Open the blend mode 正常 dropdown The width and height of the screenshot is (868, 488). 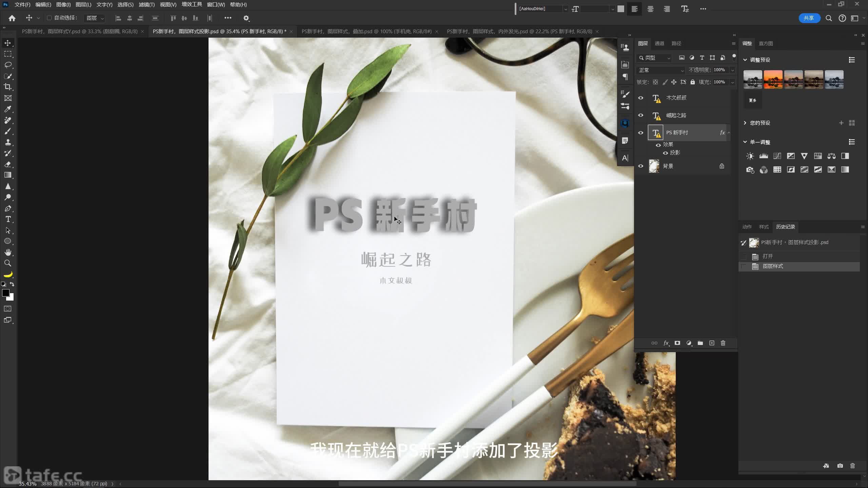(x=661, y=70)
